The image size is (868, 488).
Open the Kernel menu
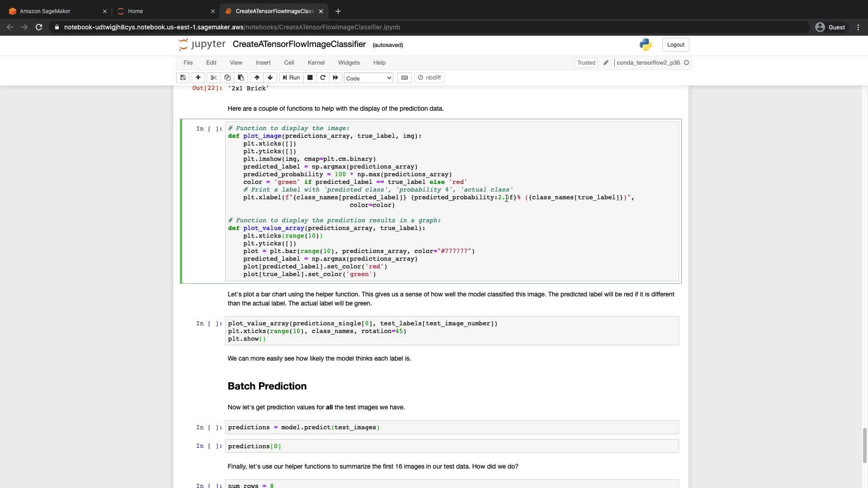click(x=316, y=63)
